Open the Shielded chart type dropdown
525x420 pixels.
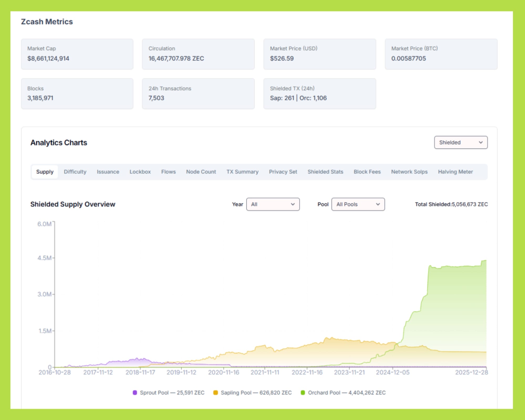(461, 142)
